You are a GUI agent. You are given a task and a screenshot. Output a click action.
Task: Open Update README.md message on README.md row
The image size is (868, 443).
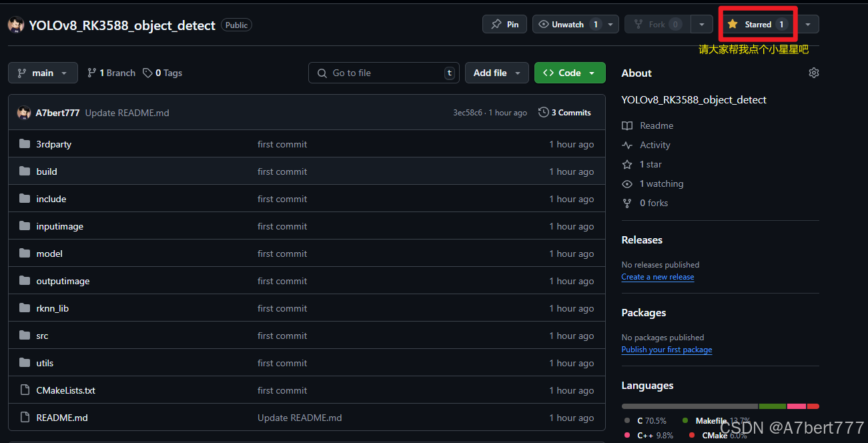pos(300,418)
